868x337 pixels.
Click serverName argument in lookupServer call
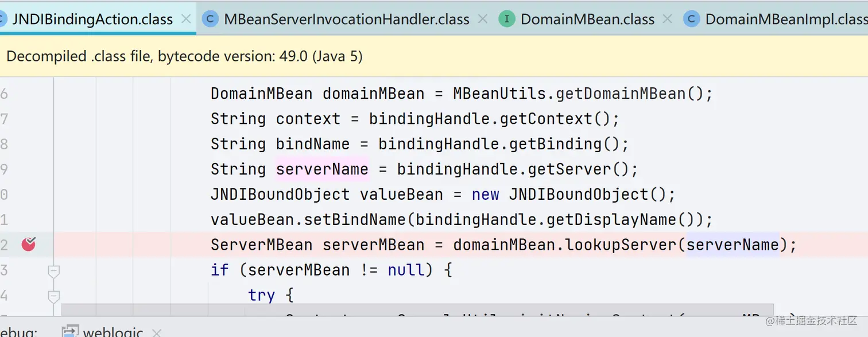tap(733, 245)
